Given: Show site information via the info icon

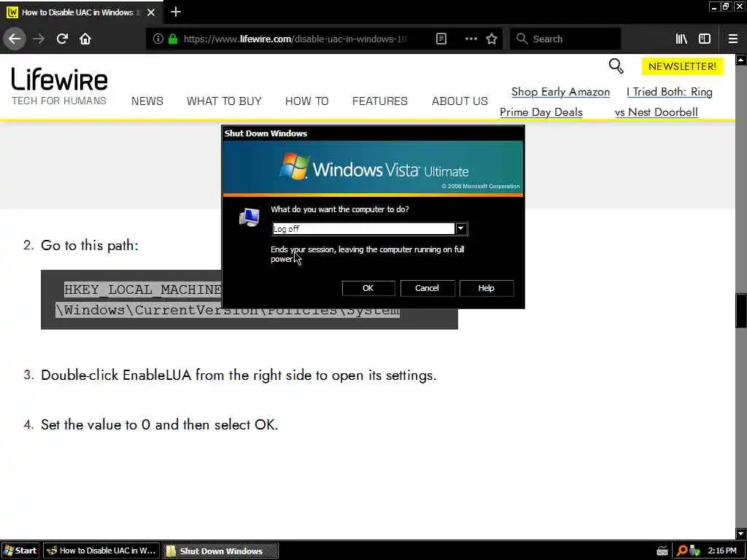Looking at the screenshot, I should (158, 39).
